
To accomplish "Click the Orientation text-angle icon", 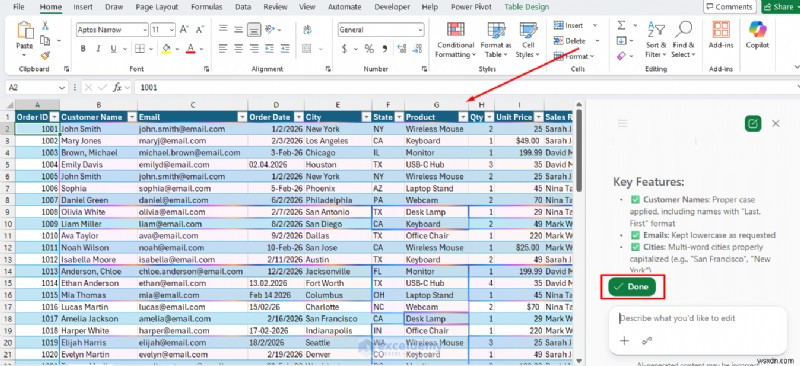I will pyautogui.click(x=270, y=29).
